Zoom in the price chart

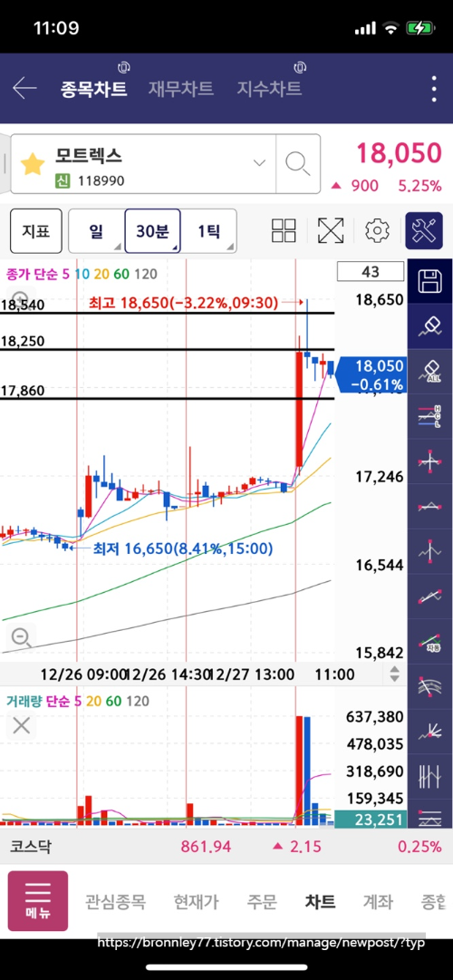coord(21,299)
